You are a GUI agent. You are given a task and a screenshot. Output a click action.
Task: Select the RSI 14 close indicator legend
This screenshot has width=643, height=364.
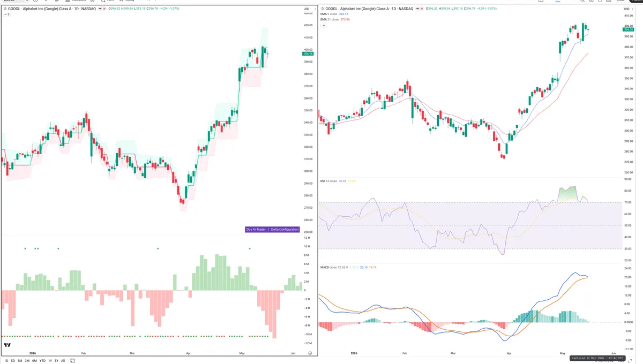(328, 181)
